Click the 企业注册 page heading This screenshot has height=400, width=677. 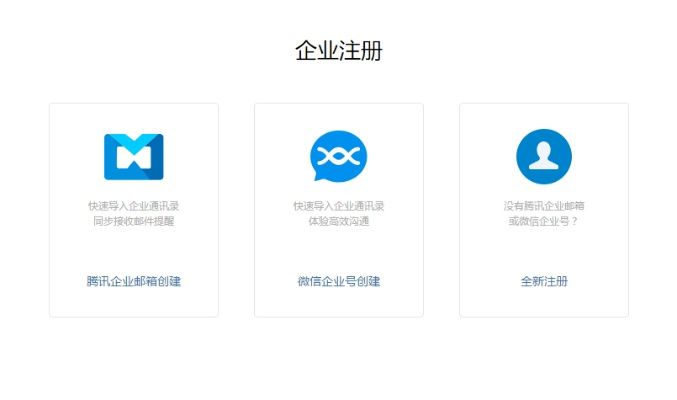point(339,51)
